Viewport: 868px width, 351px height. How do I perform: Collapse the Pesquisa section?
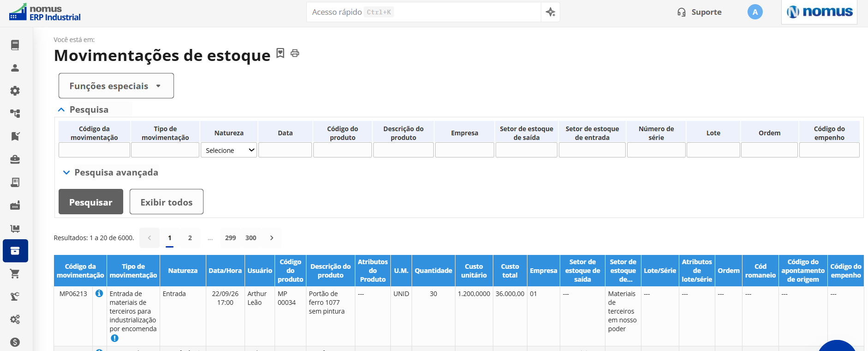tap(83, 109)
